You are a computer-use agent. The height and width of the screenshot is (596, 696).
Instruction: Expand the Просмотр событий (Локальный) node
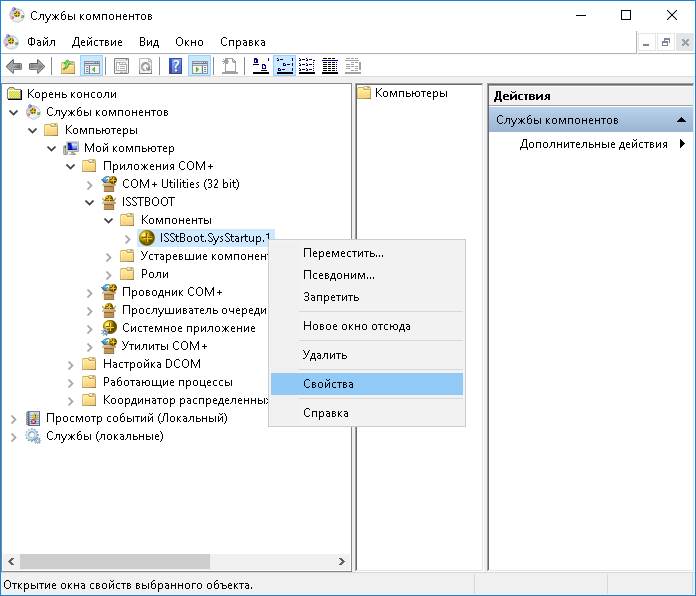14,419
